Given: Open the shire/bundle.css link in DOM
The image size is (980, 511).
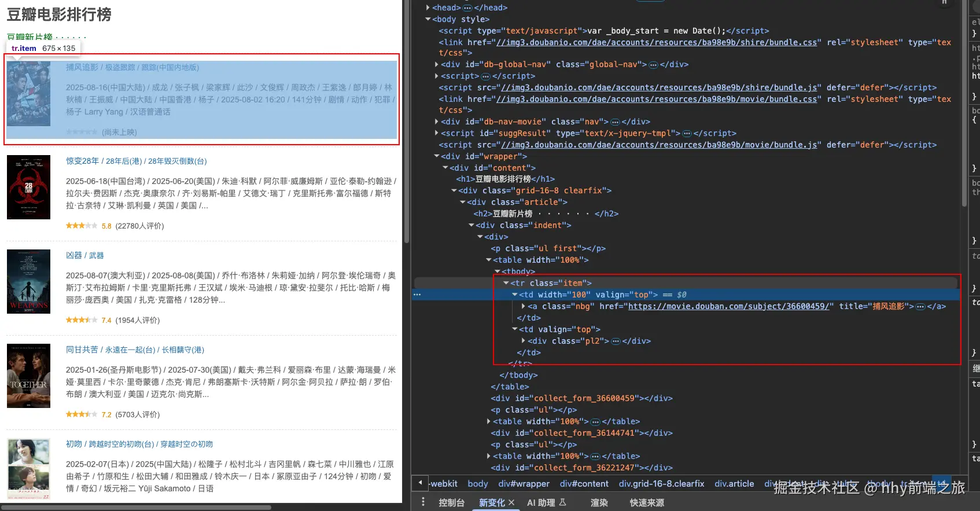Looking at the screenshot, I should coord(657,42).
